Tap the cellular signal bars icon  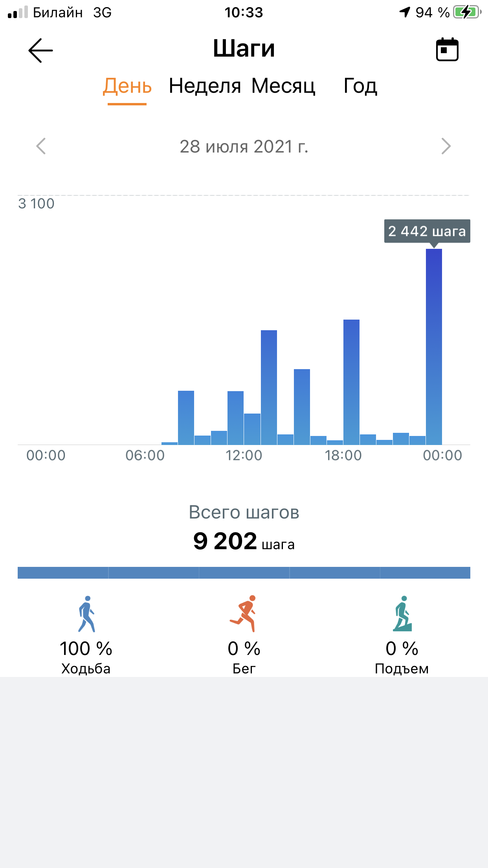coord(18,12)
